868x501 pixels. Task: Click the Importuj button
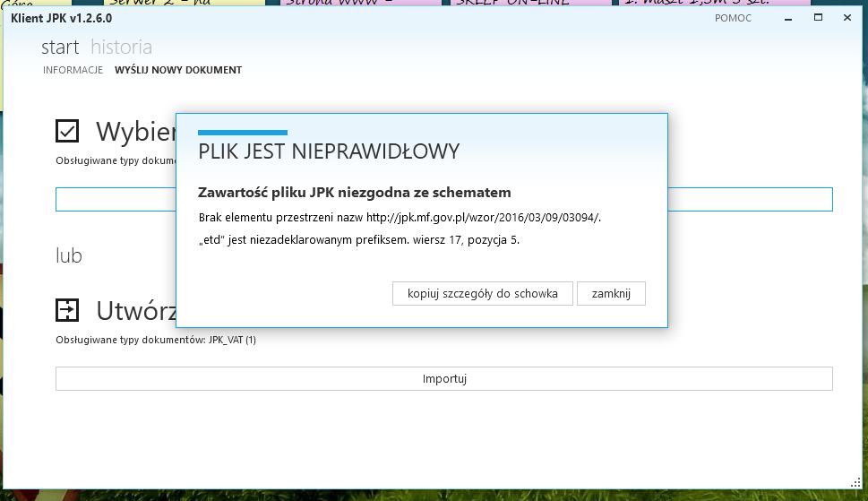(444, 379)
